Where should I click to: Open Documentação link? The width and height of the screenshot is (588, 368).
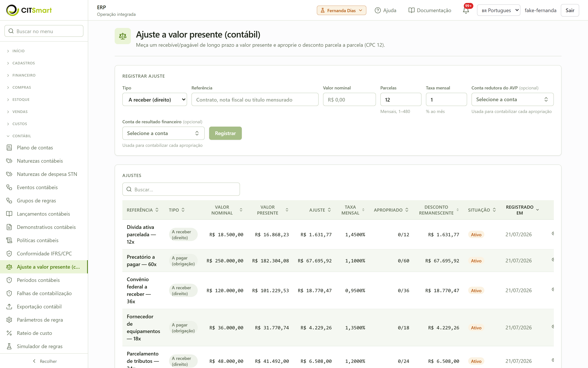point(430,10)
